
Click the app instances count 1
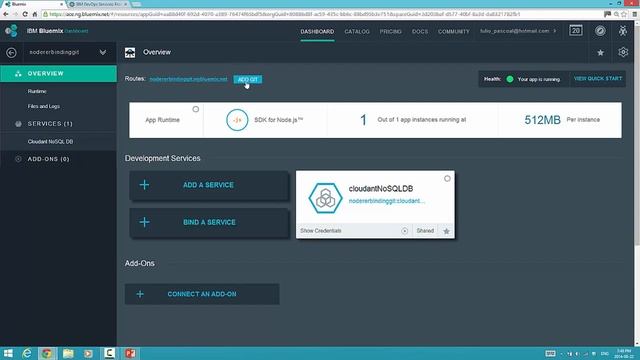click(x=363, y=120)
